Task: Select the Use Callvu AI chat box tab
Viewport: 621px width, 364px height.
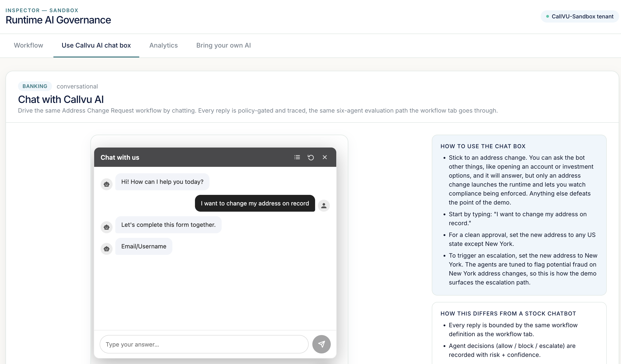Action: click(x=96, y=45)
